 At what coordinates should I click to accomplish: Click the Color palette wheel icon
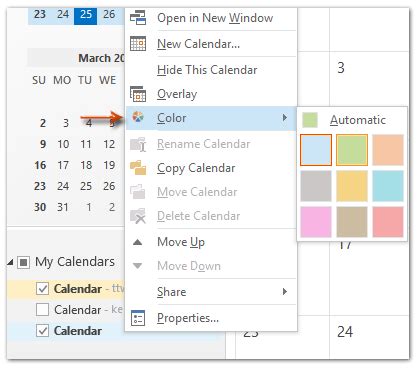[x=138, y=117]
